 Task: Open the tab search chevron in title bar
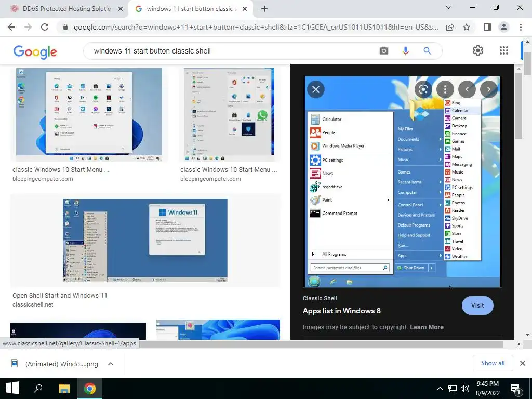[x=448, y=7]
